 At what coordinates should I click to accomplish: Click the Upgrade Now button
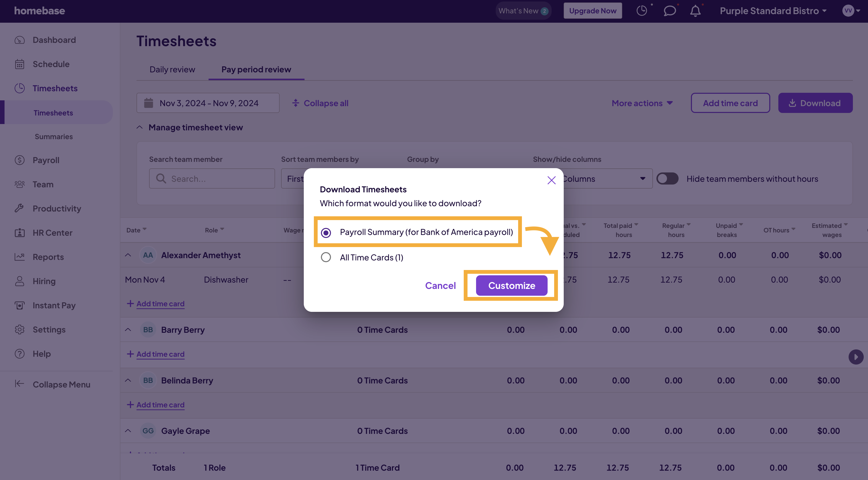click(593, 11)
